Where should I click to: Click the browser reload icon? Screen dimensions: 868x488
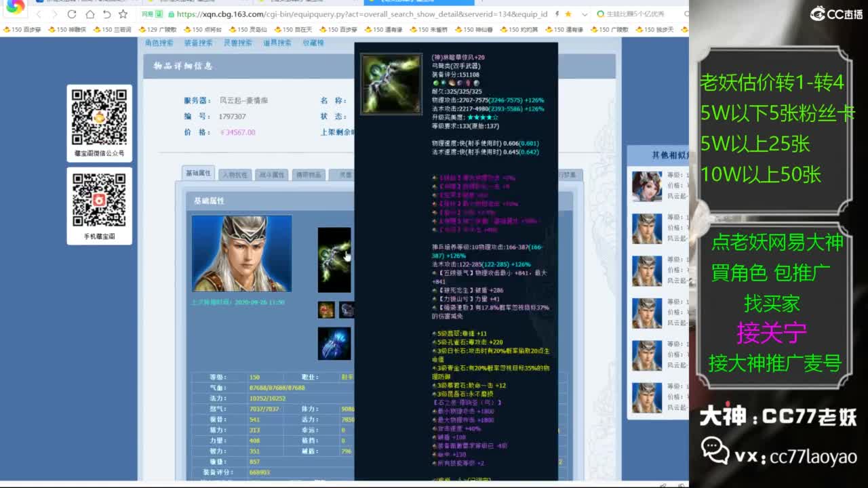72,14
